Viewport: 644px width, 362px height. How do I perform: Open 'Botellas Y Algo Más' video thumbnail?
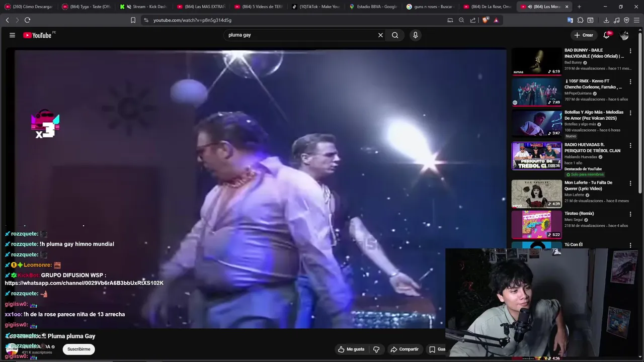[x=537, y=123]
